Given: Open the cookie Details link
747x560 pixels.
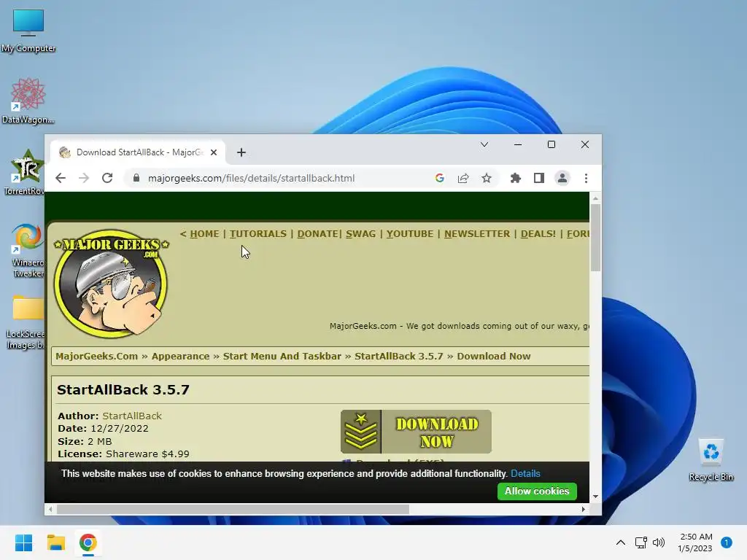Looking at the screenshot, I should [525, 474].
